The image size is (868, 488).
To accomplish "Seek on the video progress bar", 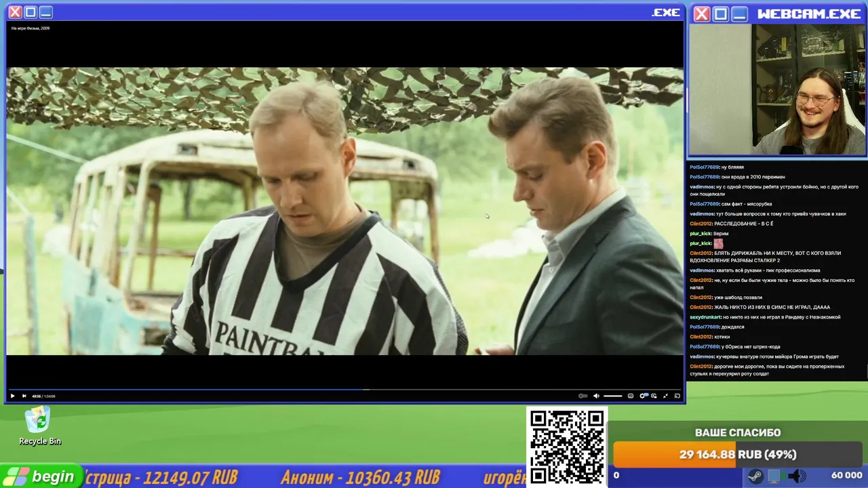I will [344, 390].
